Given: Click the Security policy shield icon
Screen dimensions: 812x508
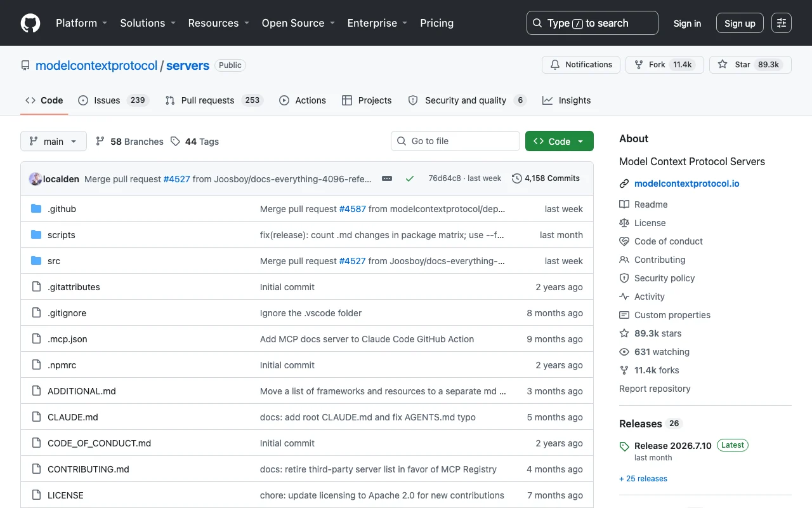Looking at the screenshot, I should click(624, 278).
